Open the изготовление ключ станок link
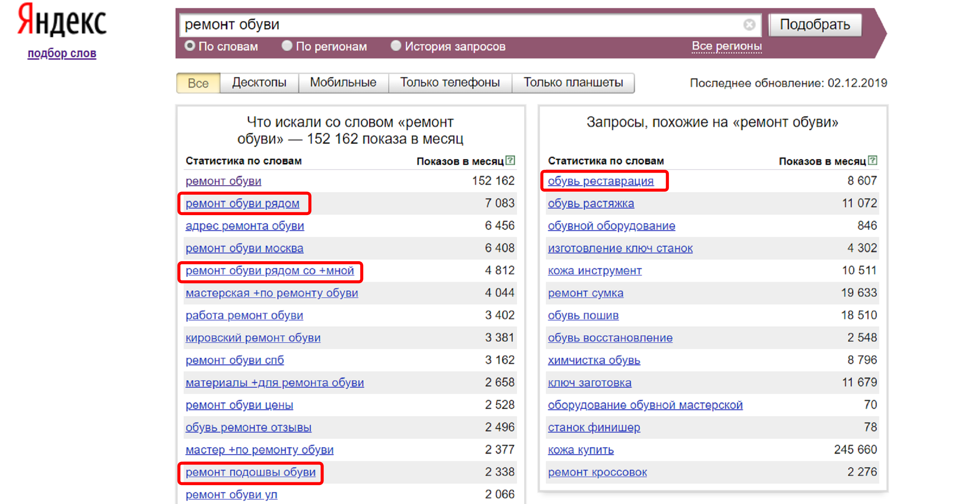The image size is (980, 504). 620,248
